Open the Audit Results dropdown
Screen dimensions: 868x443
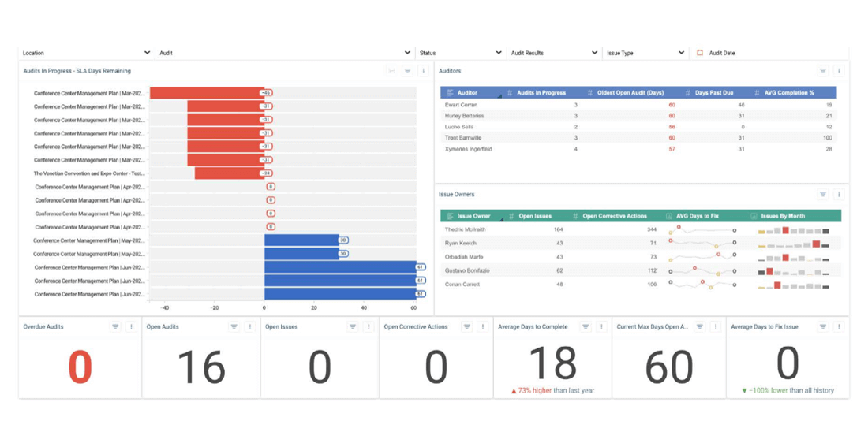tap(595, 53)
